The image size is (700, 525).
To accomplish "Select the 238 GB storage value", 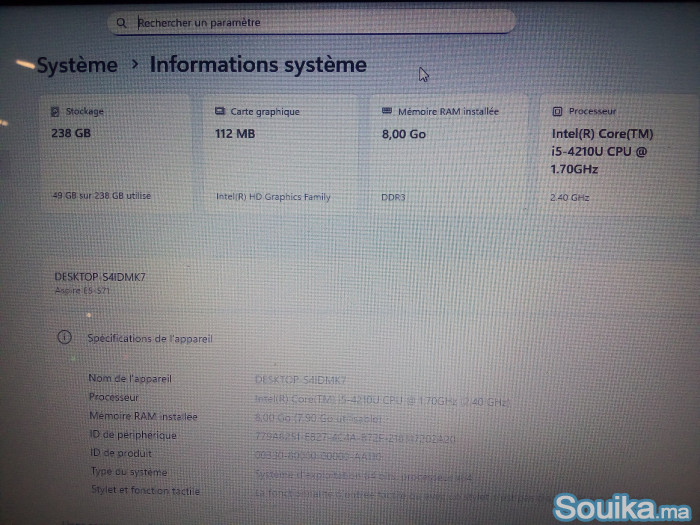I will [x=71, y=133].
